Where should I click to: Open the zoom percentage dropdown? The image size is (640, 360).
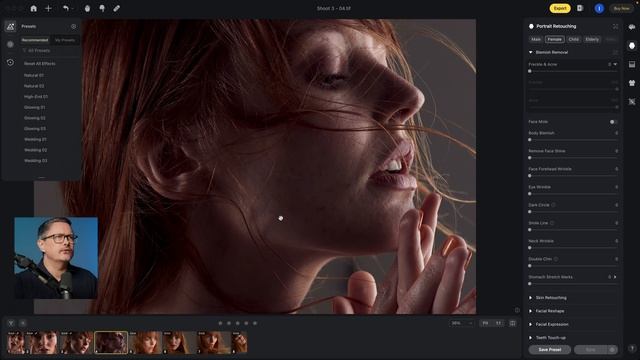click(462, 323)
